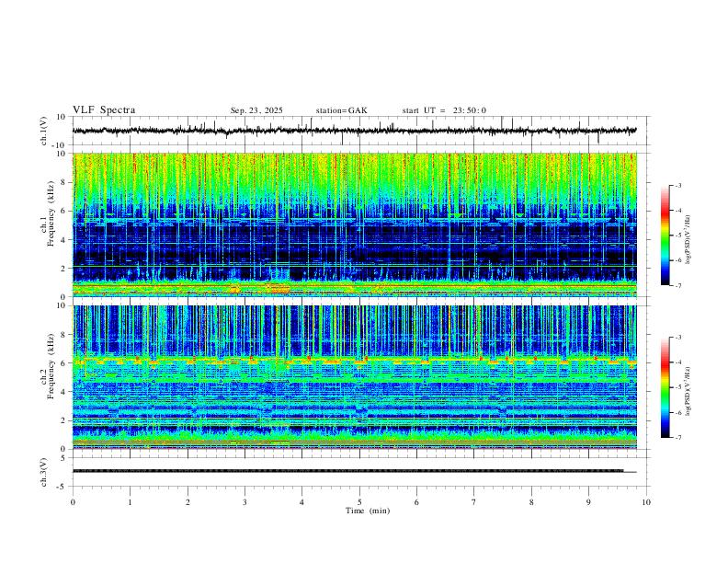Click time axis tick label "5"

coord(359,502)
